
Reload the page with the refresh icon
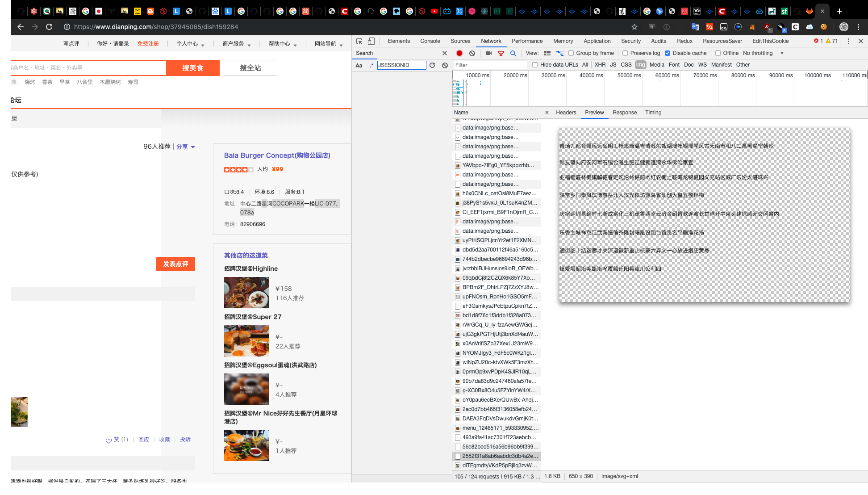[49, 27]
